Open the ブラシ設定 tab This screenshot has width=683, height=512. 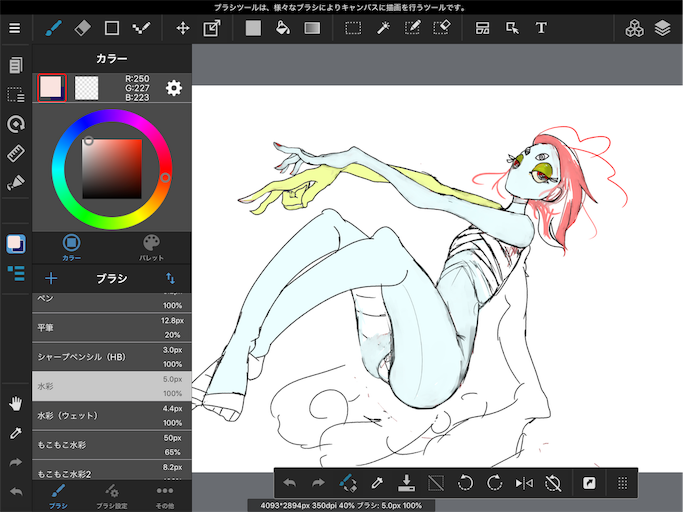click(112, 495)
